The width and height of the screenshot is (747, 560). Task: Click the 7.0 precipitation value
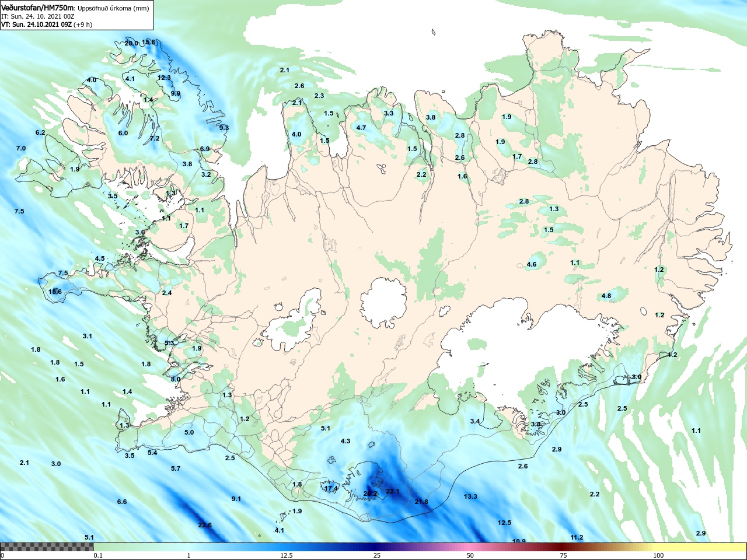[21, 148]
